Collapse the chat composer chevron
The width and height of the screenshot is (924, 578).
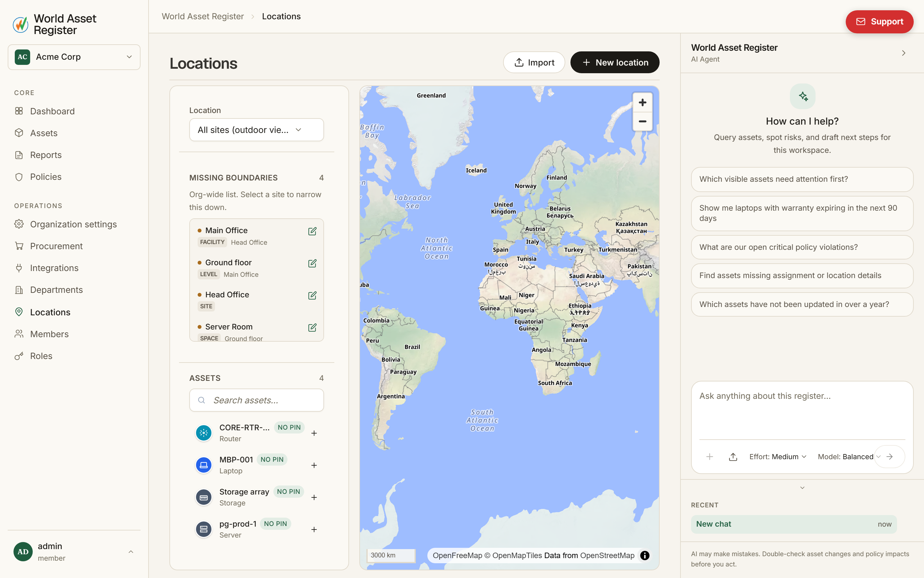coord(802,488)
